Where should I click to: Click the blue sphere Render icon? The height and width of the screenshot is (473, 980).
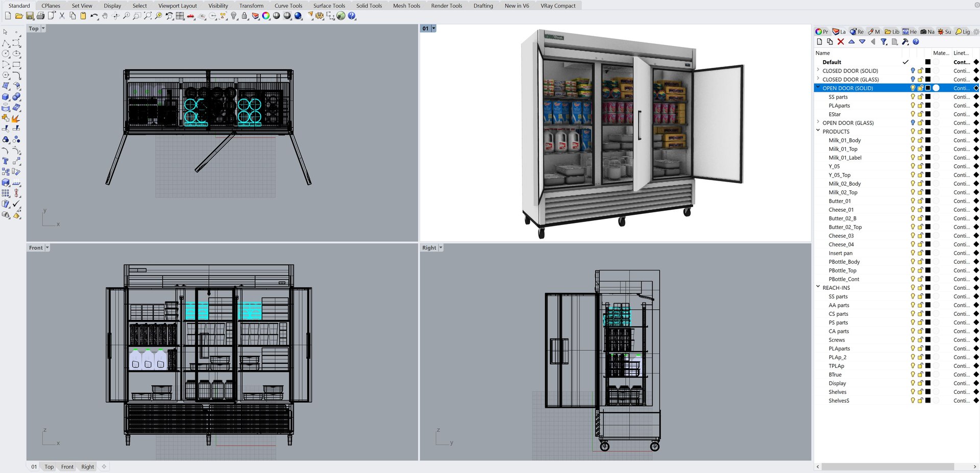pos(298,16)
